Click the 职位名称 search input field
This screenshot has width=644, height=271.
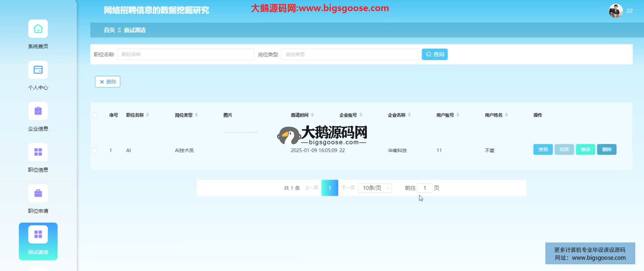185,54
